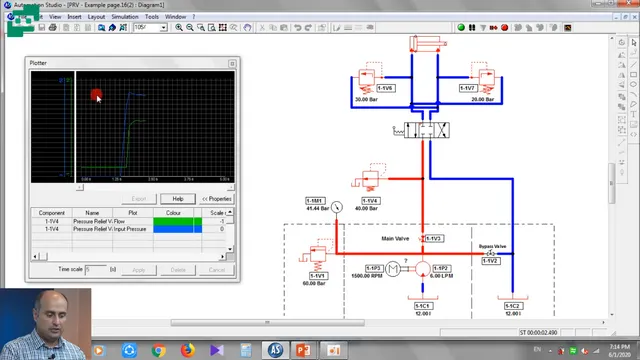This screenshot has width=640, height=360.
Task: Click the Help button in Plotter
Action: [178, 199]
